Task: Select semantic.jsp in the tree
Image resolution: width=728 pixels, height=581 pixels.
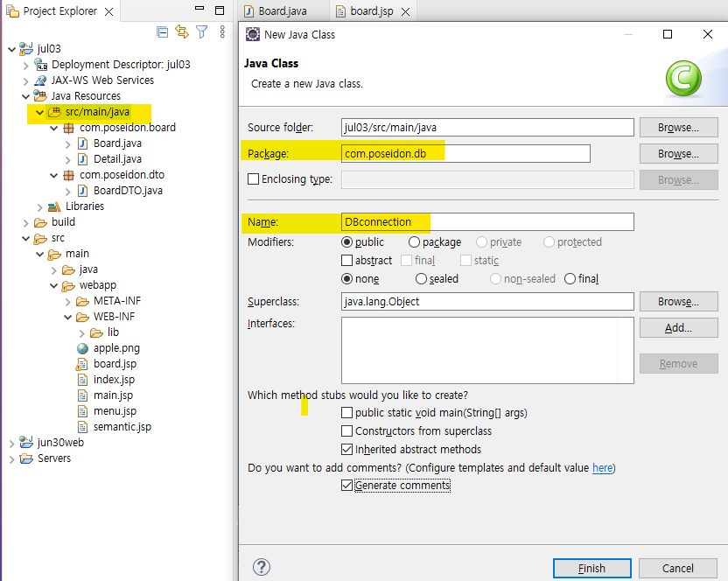Action: click(x=122, y=427)
